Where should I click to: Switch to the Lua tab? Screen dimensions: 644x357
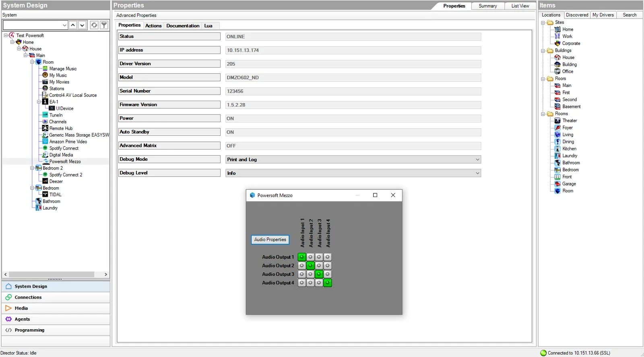pyautogui.click(x=208, y=25)
